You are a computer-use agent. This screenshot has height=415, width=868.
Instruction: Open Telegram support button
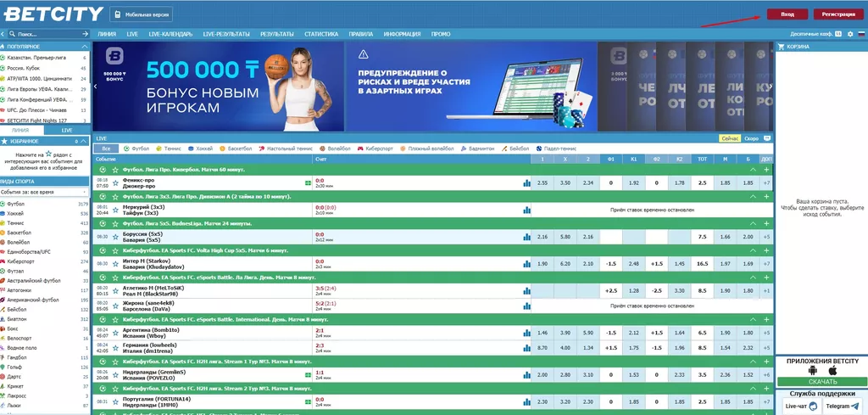[842, 407]
